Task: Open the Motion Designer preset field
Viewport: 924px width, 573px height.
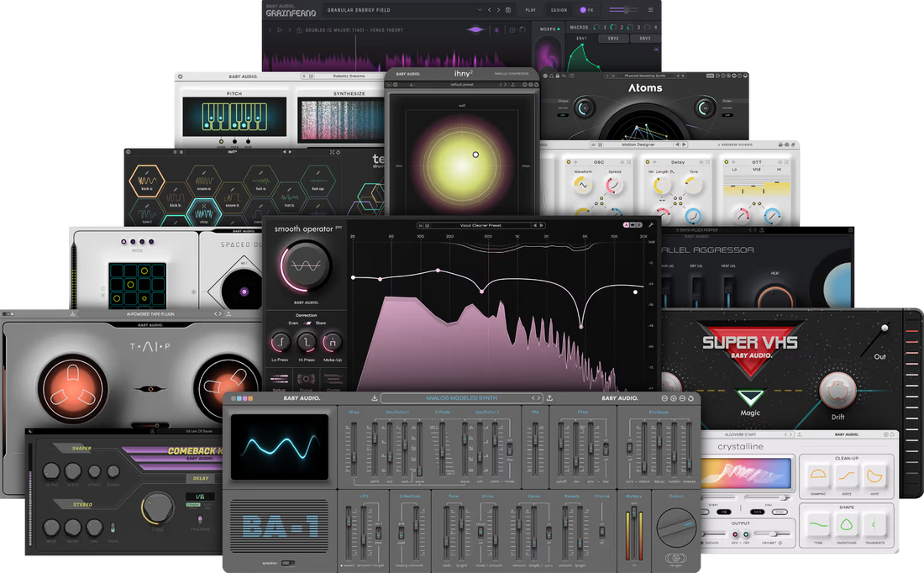Action: tap(638, 145)
